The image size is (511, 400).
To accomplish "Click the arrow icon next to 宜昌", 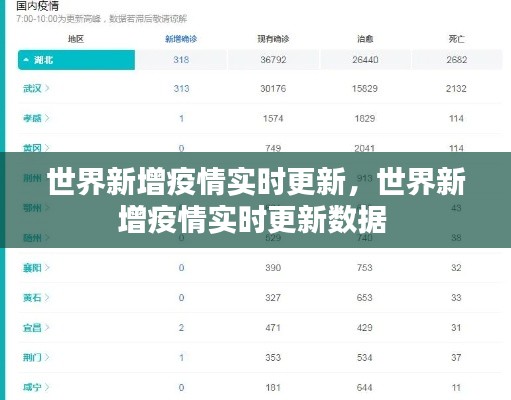I will (x=47, y=327).
